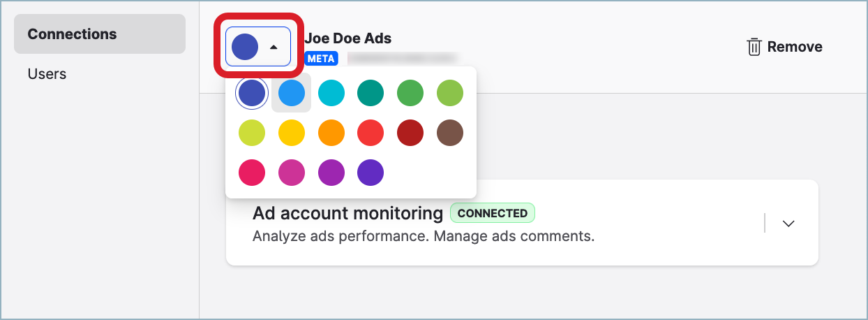
Task: Select the light blue color swatch
Action: coord(291,92)
